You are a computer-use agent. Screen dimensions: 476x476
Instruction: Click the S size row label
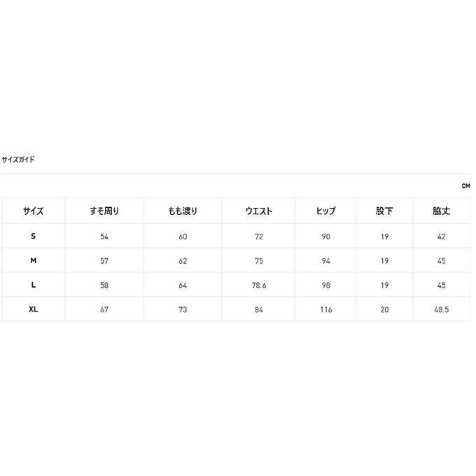pos(34,237)
